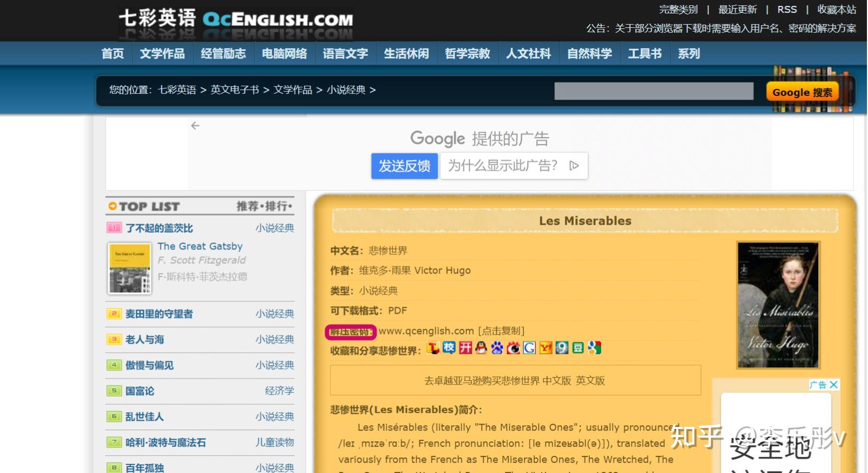
Task: Click the rank 5 badge beside 国富论
Action: 114,391
